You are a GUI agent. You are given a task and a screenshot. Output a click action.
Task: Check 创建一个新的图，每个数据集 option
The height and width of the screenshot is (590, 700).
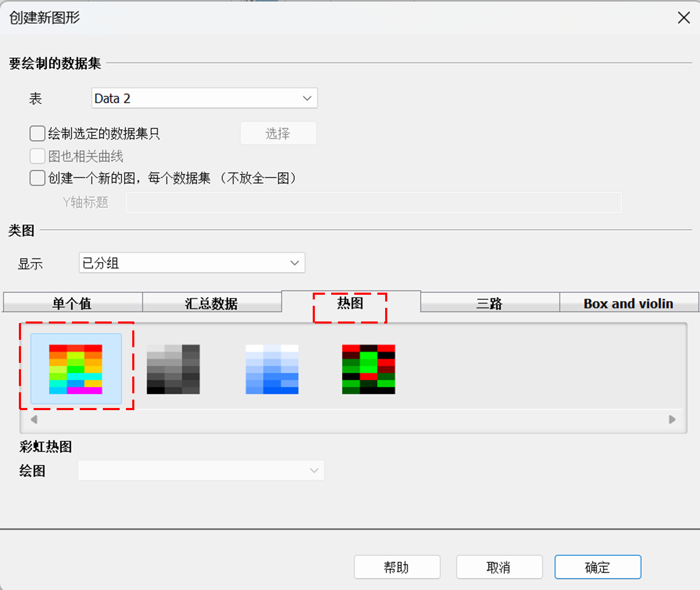37,178
